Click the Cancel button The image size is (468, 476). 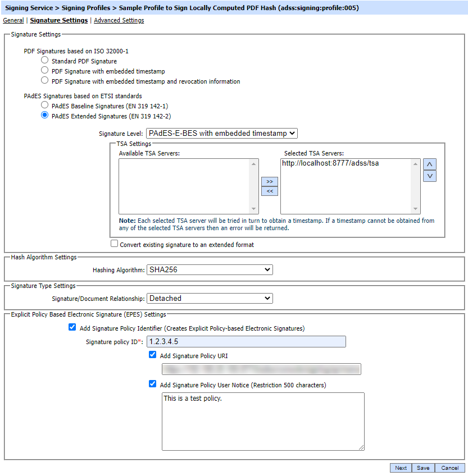(x=449, y=468)
